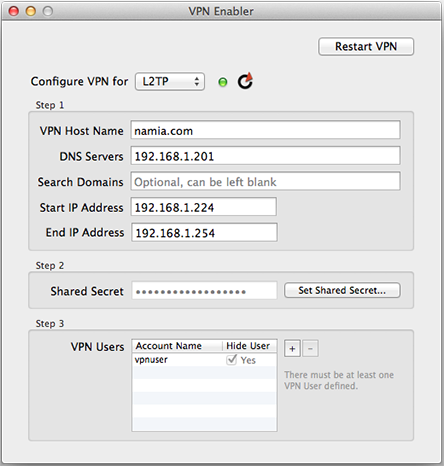This screenshot has width=444, height=466.
Task: Click the Search Domains field
Action: (265, 181)
